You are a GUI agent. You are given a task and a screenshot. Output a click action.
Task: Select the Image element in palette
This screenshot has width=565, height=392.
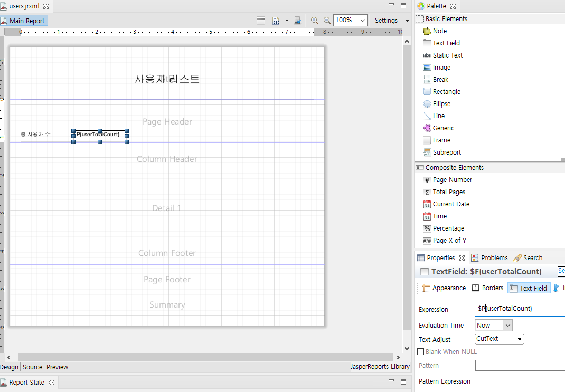click(x=437, y=68)
